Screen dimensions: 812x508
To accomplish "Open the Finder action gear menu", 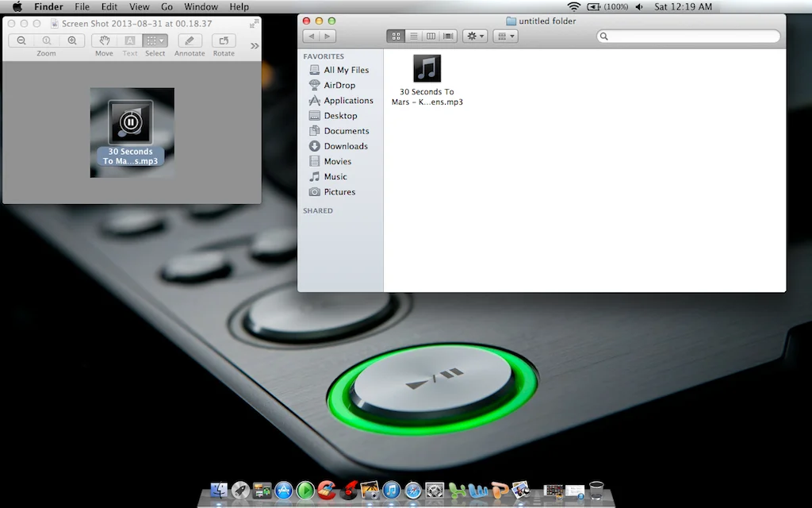I will (475, 37).
